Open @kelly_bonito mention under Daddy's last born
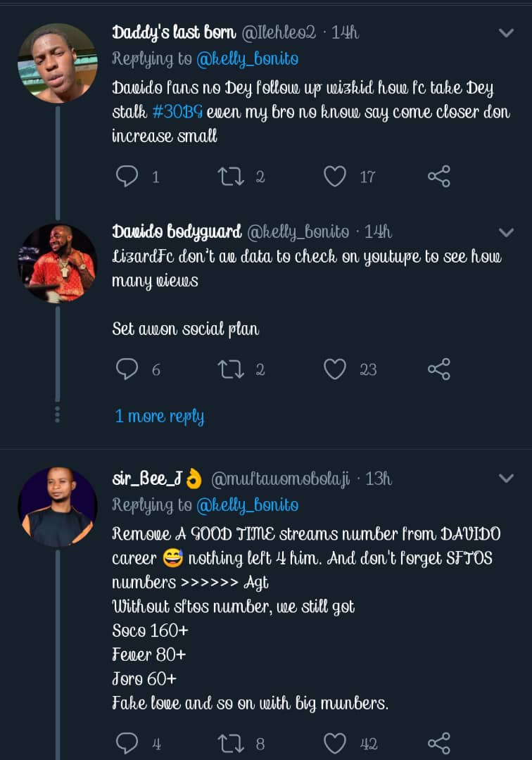532x760 pixels. click(247, 59)
